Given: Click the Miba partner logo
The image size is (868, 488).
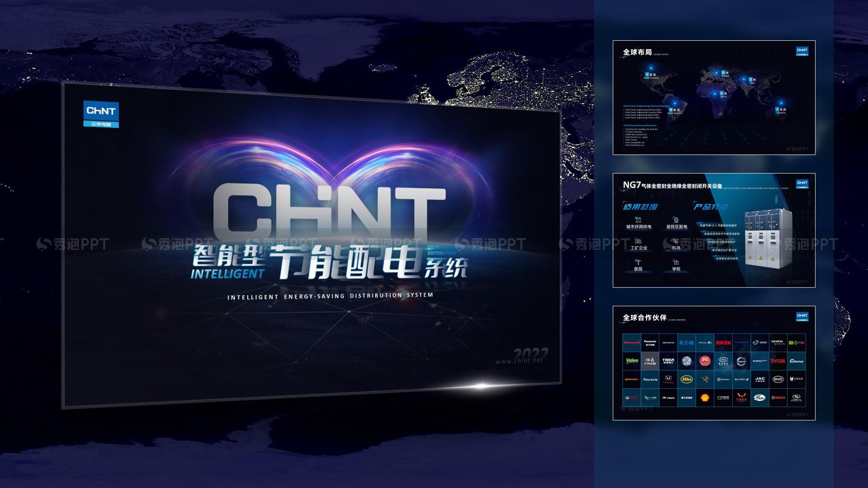Looking at the screenshot, I should (687, 379).
